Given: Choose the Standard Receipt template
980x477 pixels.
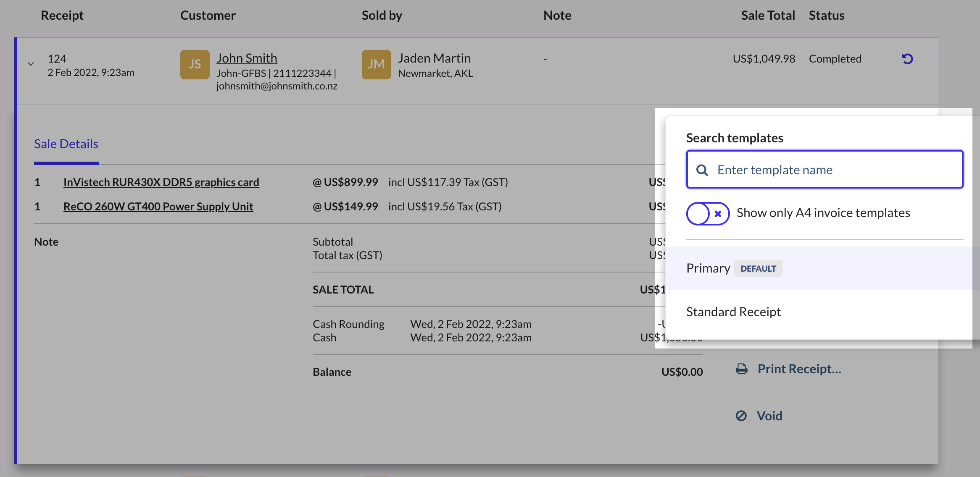Looking at the screenshot, I should [733, 312].
